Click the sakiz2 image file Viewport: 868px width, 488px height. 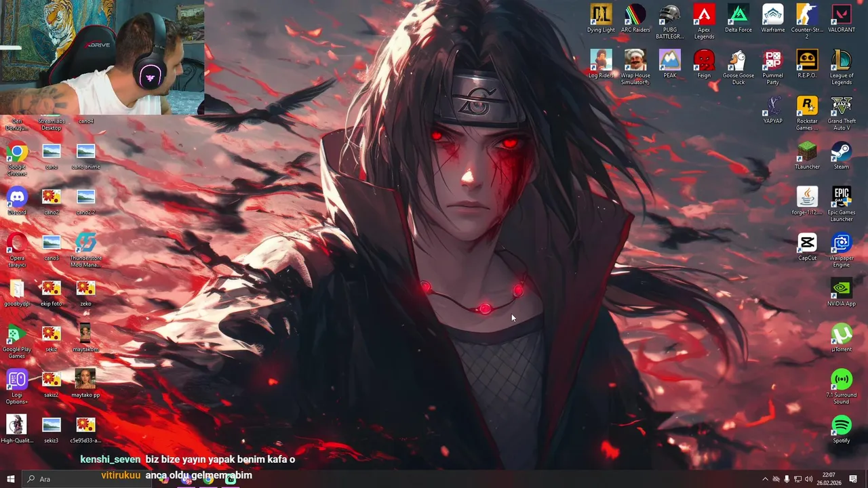52,384
